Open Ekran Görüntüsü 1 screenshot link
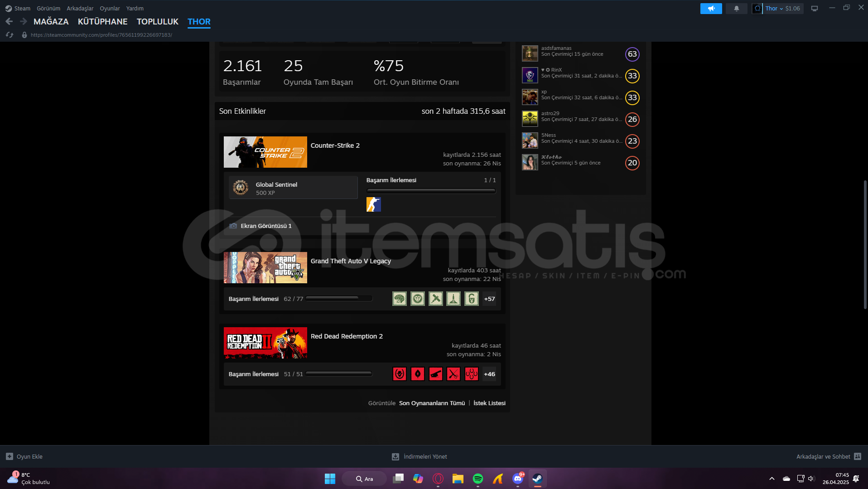 [266, 226]
